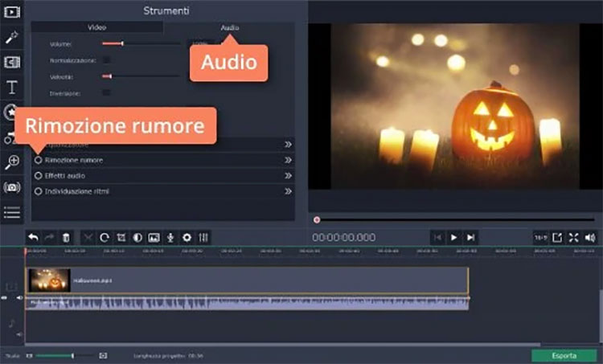Zoom out timeline icon by scale slider
This screenshot has width=603, height=364.
(x=29, y=355)
